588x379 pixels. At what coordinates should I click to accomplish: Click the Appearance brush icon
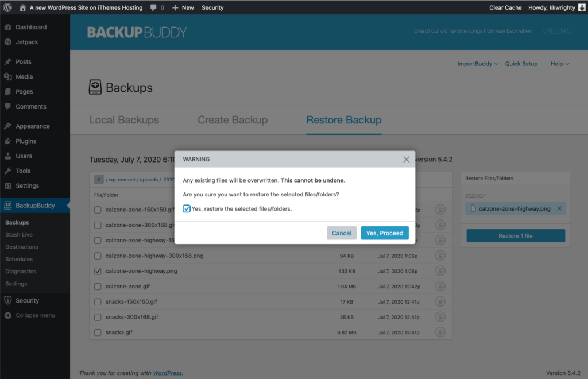[8, 126]
